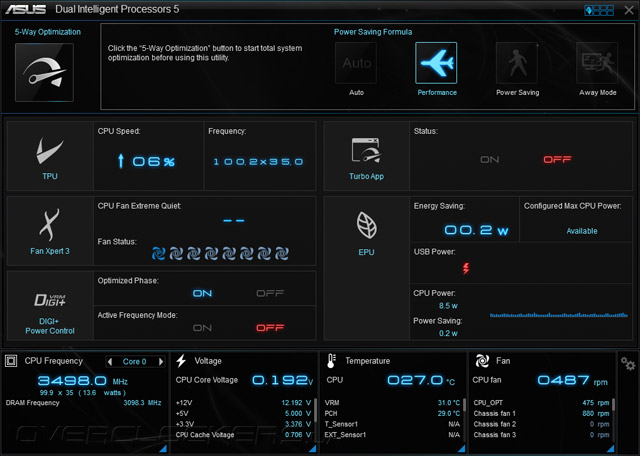Expand the Voltage panel corner triangle
The width and height of the screenshot is (640, 456).
(x=312, y=448)
